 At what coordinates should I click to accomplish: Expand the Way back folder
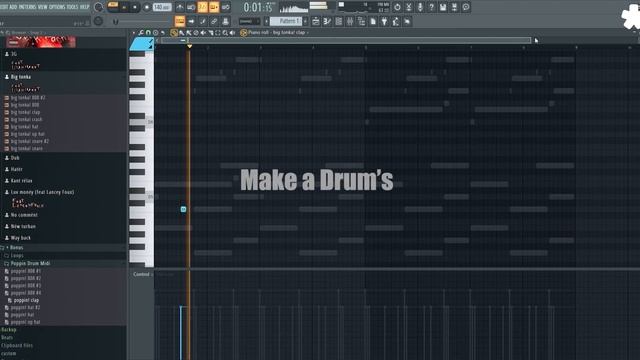click(20, 238)
